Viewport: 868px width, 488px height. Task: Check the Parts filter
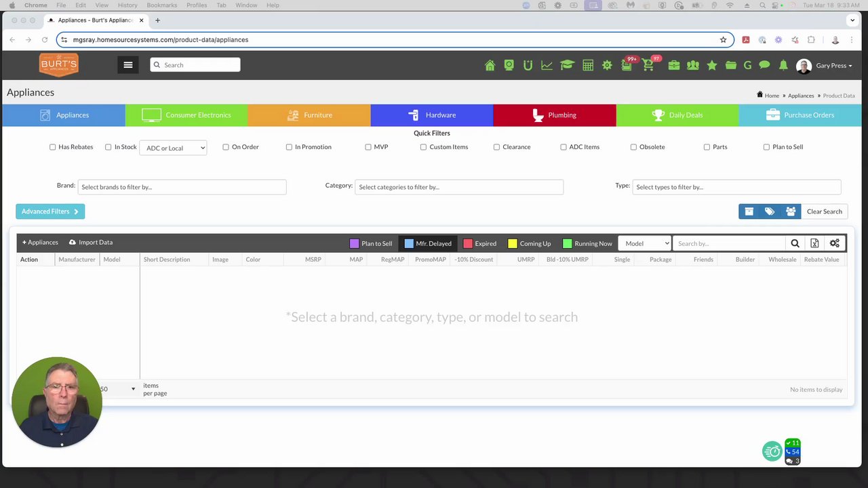tap(707, 147)
